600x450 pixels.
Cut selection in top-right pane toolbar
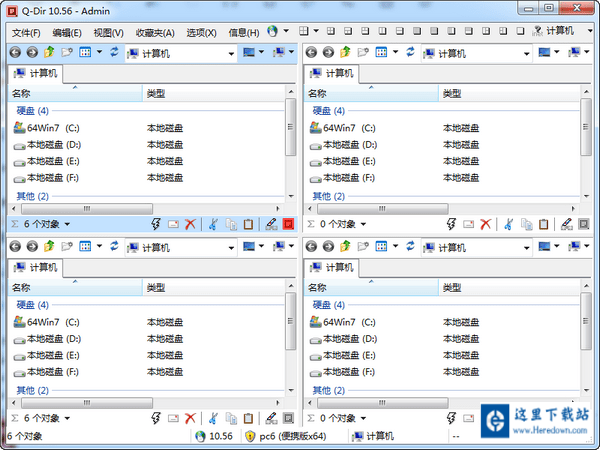(509, 224)
